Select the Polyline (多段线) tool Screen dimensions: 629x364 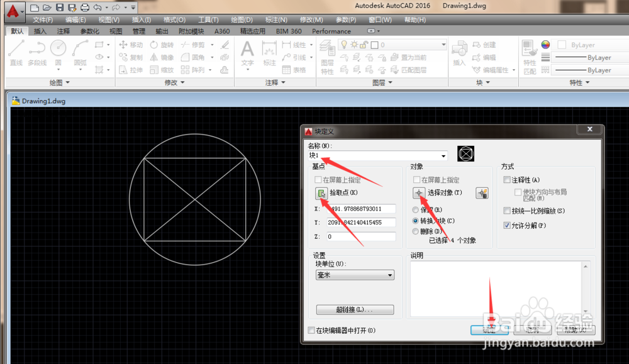37,53
